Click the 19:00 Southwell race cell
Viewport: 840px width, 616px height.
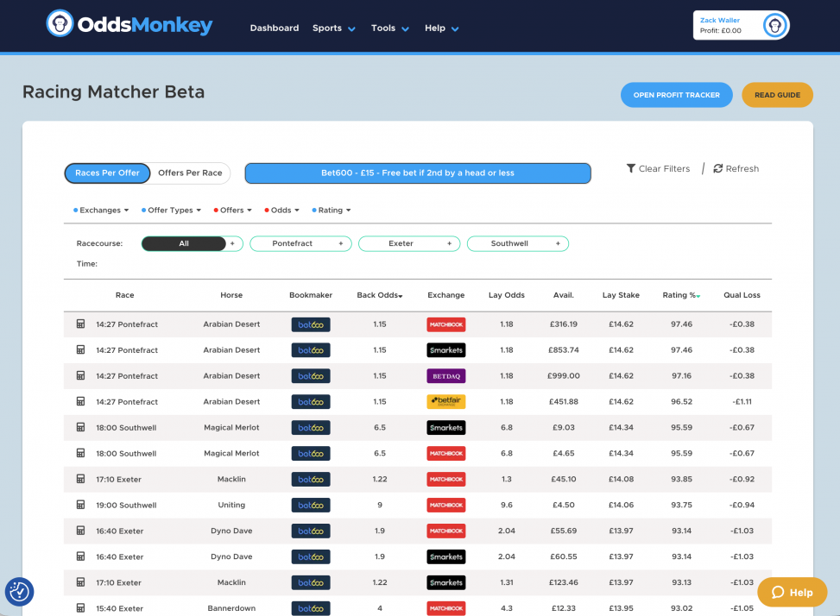(126, 506)
